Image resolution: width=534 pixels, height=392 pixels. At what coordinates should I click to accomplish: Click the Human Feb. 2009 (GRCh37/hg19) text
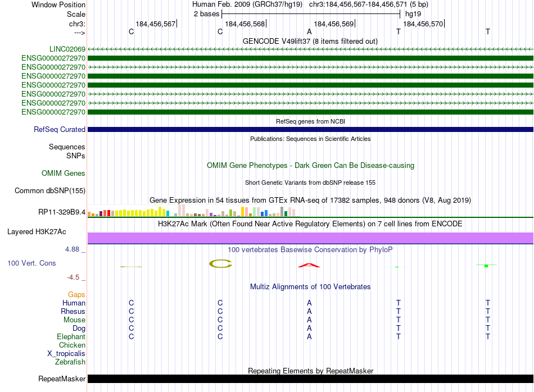pyautogui.click(x=247, y=4)
